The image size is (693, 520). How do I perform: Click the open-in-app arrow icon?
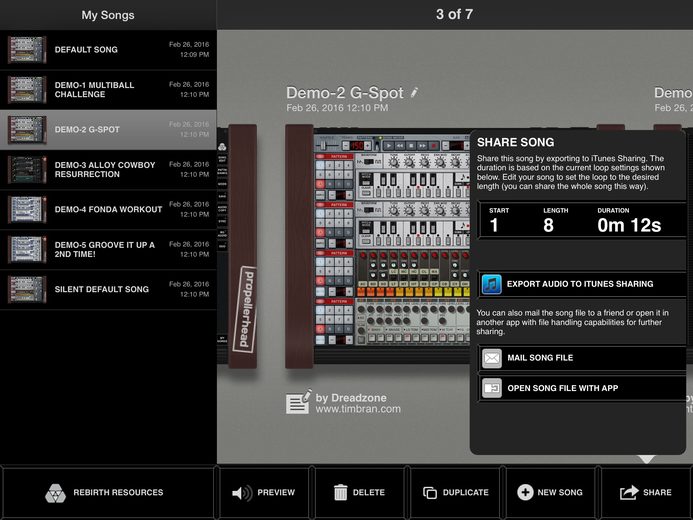491,388
